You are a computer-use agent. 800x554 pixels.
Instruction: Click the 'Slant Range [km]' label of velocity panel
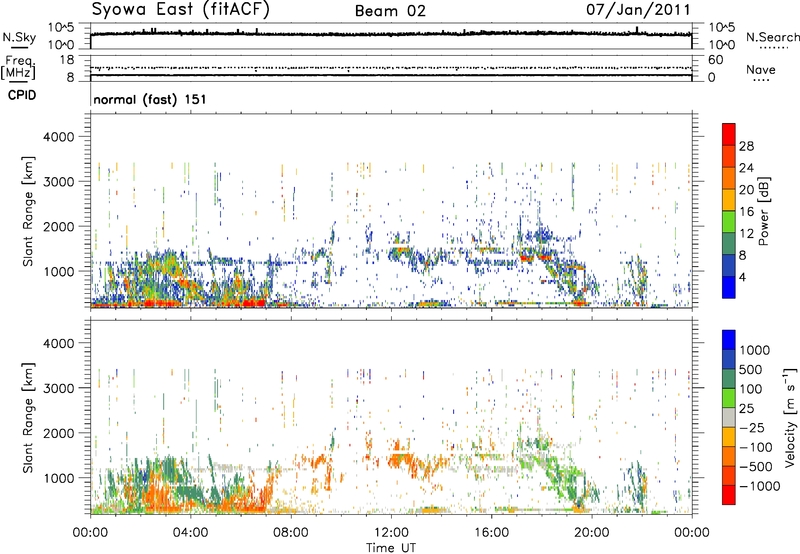[28, 417]
